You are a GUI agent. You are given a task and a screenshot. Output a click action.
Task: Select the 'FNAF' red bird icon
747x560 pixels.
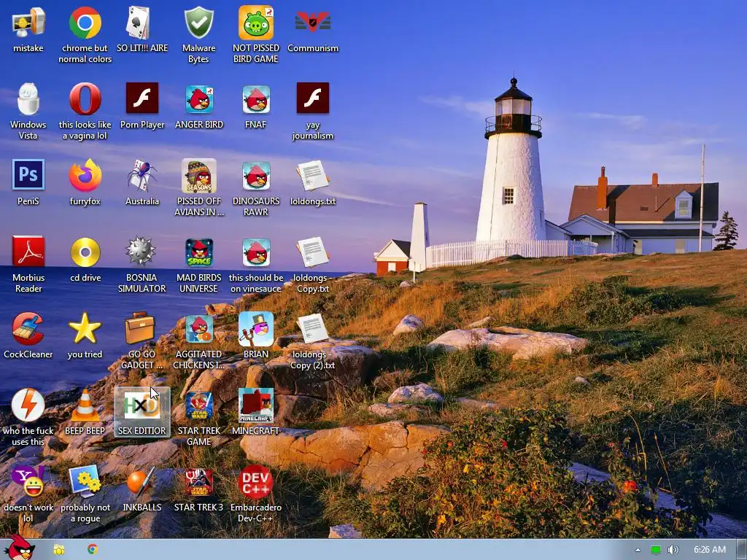(256, 99)
